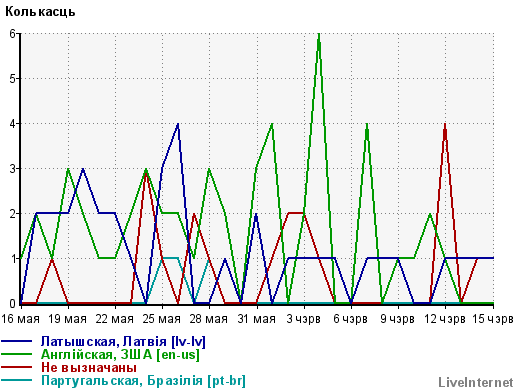Select the Не вызначаны legend entry

pos(89,368)
